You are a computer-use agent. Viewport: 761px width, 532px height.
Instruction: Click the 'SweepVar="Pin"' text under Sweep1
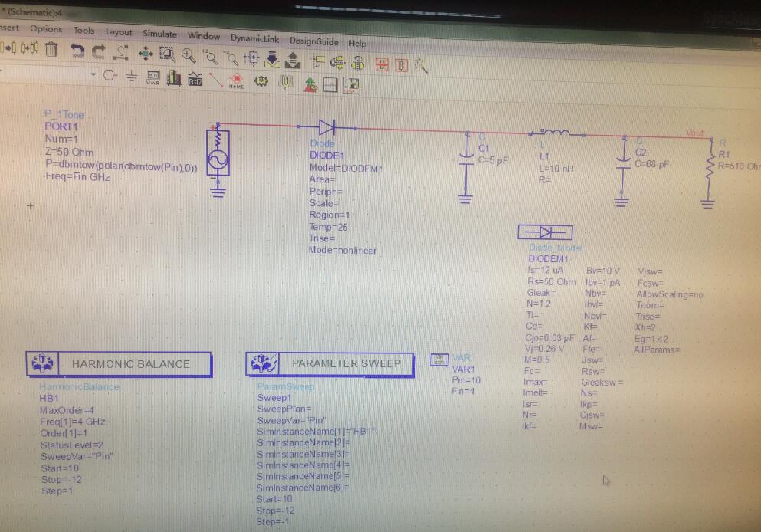click(x=291, y=420)
